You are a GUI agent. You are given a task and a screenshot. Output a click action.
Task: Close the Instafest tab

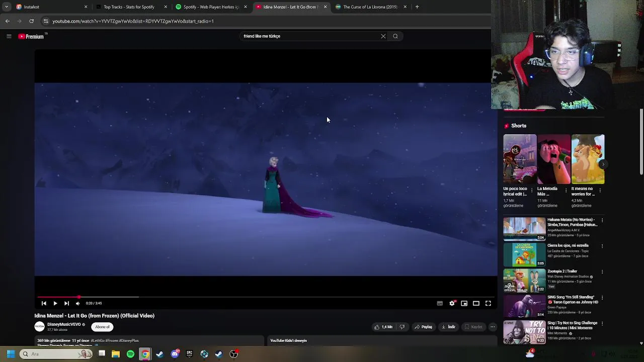click(86, 7)
